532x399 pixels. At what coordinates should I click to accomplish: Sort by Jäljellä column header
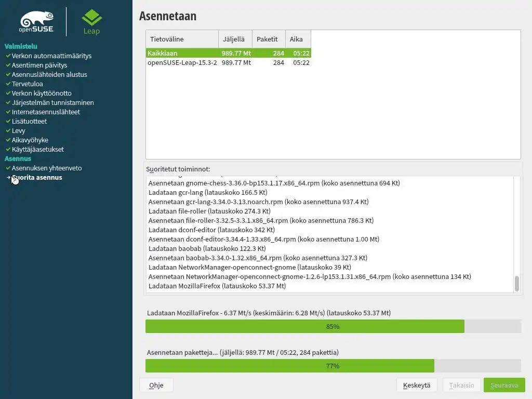click(235, 39)
